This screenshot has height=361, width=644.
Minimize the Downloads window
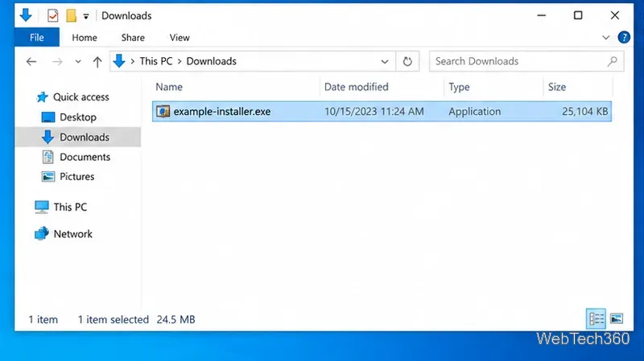pyautogui.click(x=542, y=15)
